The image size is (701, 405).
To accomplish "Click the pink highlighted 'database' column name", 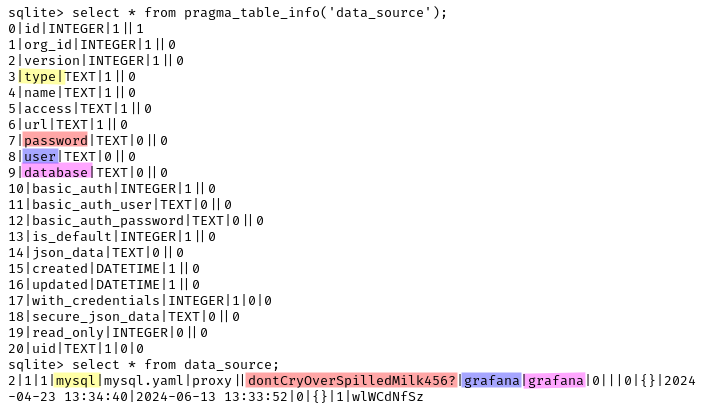I will point(57,173).
